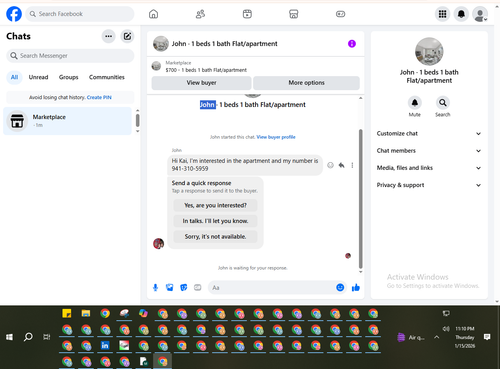Attach a file with the photo icon
This screenshot has width=500, height=369.
pyautogui.click(x=170, y=287)
